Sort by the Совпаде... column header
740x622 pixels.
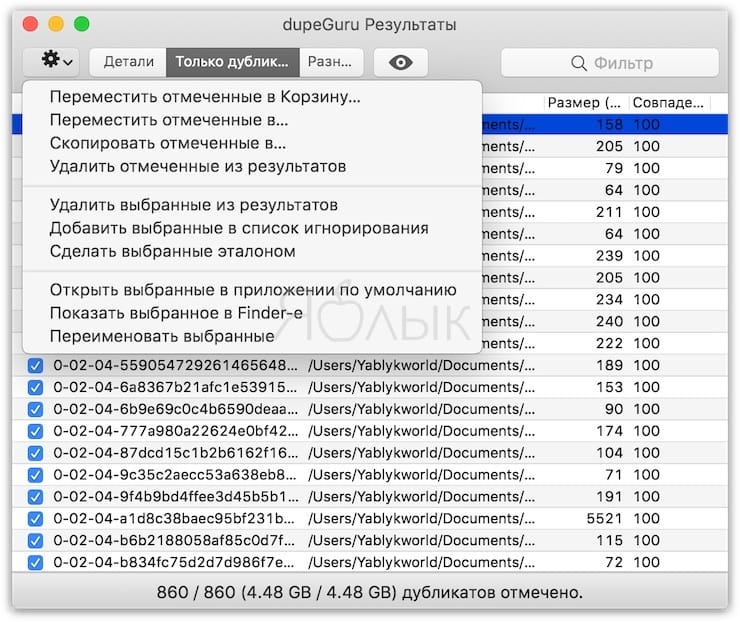pyautogui.click(x=668, y=102)
